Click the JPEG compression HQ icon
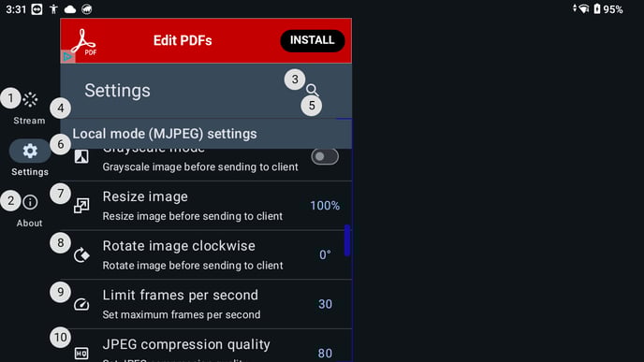 (x=81, y=353)
